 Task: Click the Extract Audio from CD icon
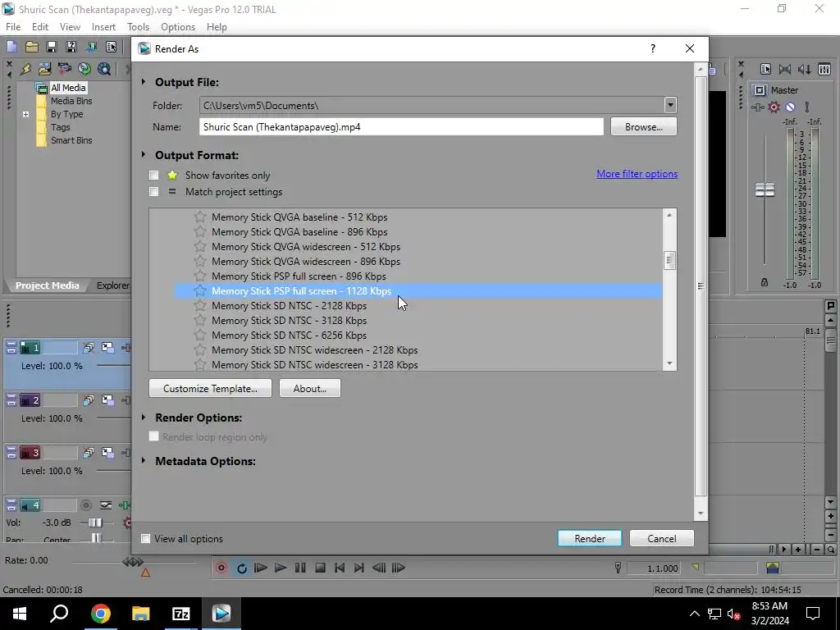tap(84, 69)
